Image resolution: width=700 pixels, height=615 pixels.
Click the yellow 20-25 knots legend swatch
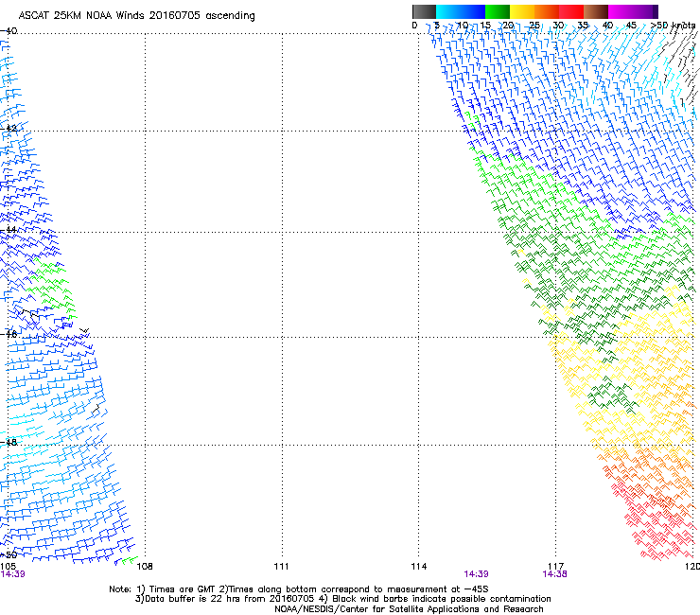point(522,11)
